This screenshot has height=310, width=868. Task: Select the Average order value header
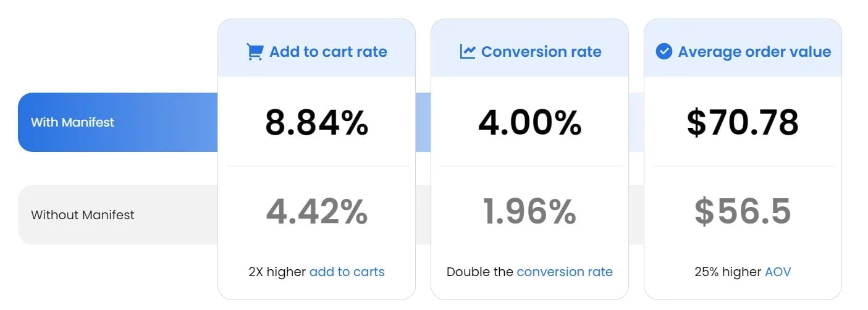(743, 51)
